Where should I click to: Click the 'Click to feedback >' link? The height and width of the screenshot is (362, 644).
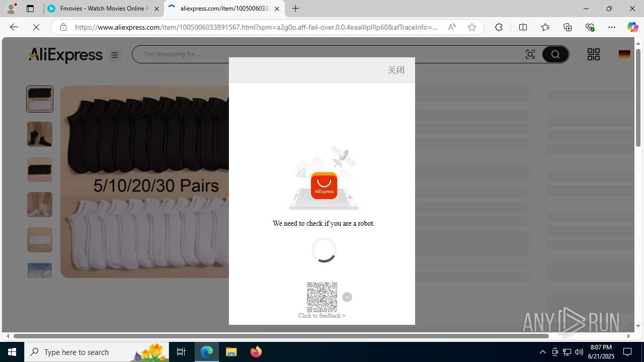321,316
